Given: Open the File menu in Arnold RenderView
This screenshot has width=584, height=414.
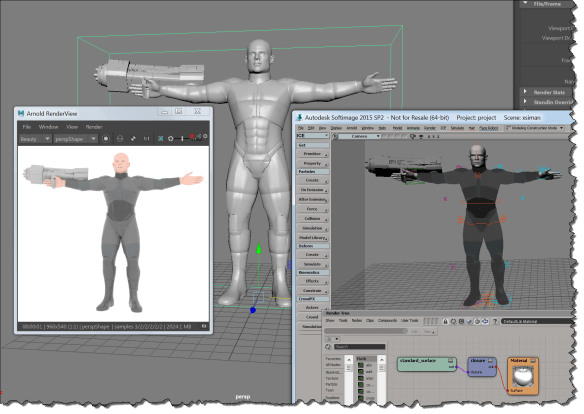Looking at the screenshot, I should [27, 127].
